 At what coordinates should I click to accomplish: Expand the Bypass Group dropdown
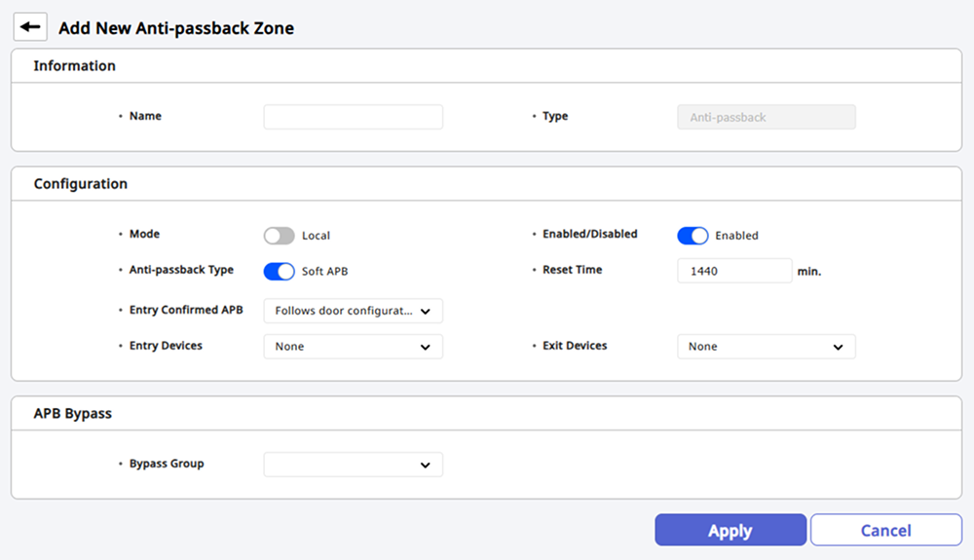pyautogui.click(x=353, y=465)
